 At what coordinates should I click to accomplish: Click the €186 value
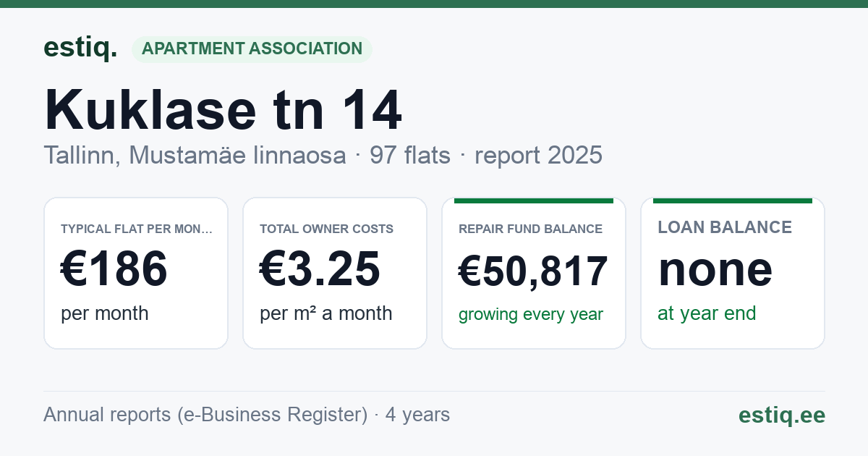click(x=114, y=269)
